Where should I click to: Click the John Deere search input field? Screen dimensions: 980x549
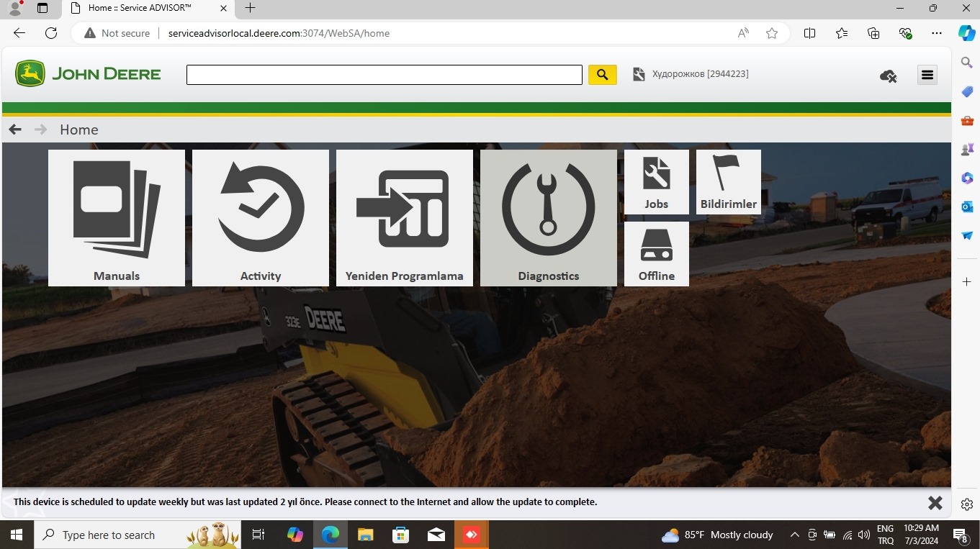(x=384, y=75)
